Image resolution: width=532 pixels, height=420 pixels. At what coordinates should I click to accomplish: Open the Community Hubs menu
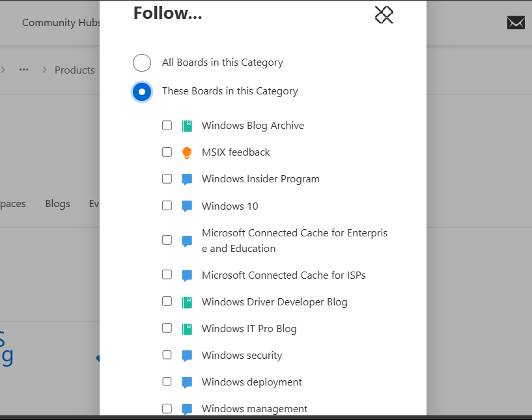click(61, 23)
